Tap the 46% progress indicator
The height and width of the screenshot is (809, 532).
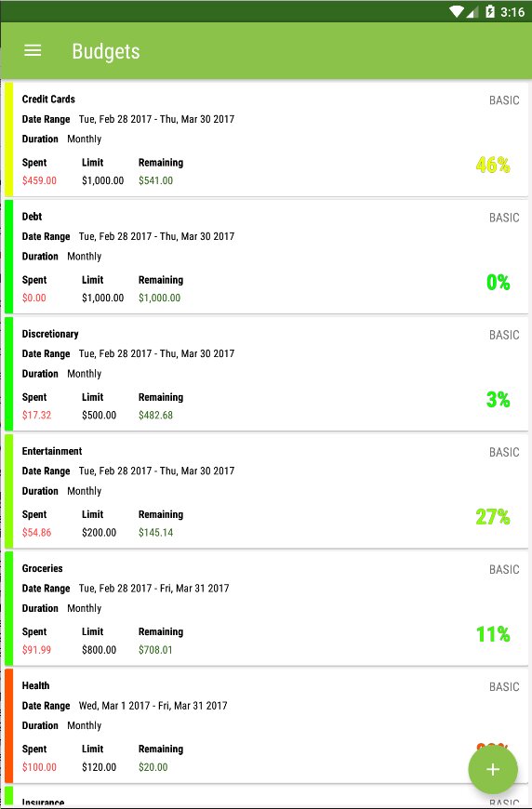pyautogui.click(x=493, y=166)
